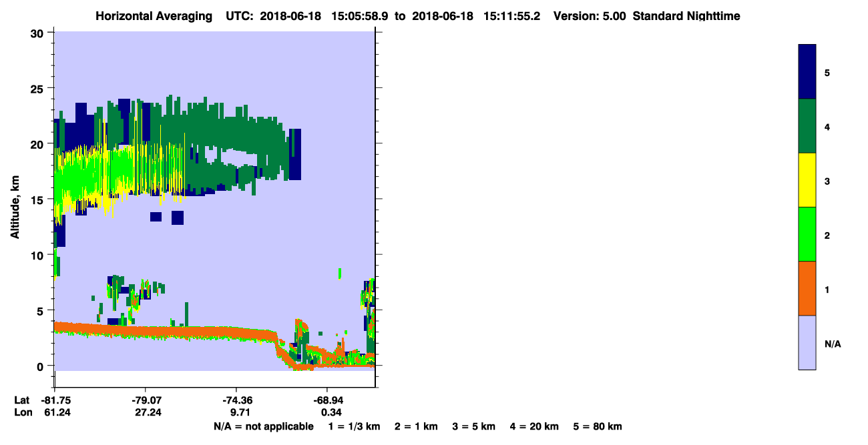Image resolution: width=868 pixels, height=445 pixels.
Task: Click the '2 = 1 km' legend text
Action: 416,426
